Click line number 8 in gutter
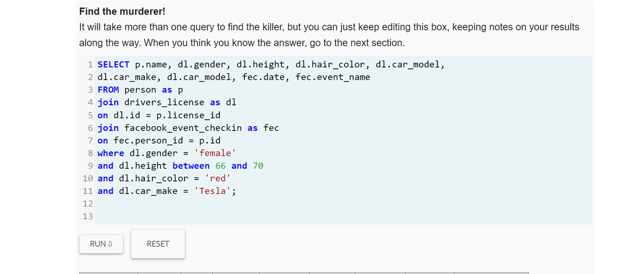 pos(90,153)
